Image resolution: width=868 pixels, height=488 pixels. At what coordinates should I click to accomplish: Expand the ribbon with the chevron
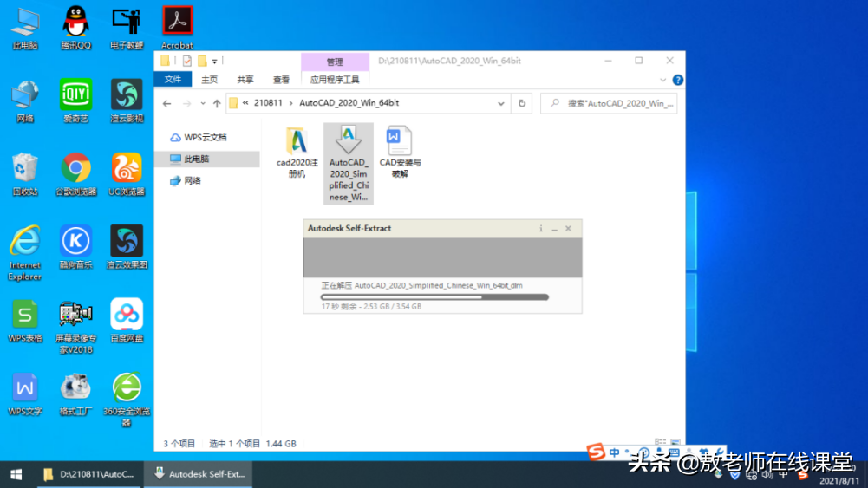coord(662,81)
